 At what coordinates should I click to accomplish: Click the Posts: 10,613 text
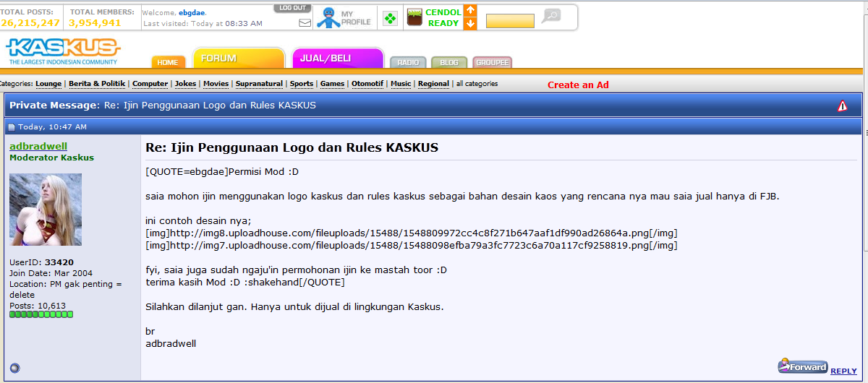click(x=38, y=306)
